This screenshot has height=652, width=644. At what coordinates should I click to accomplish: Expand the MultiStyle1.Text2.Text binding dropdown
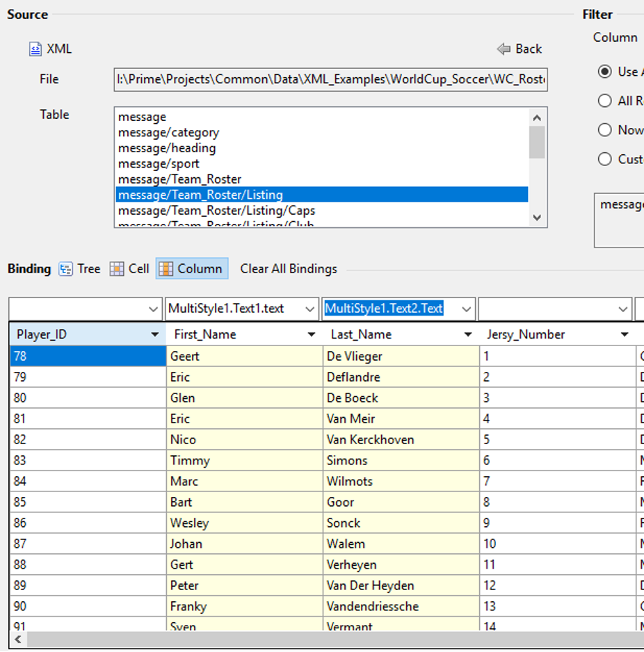pos(467,309)
